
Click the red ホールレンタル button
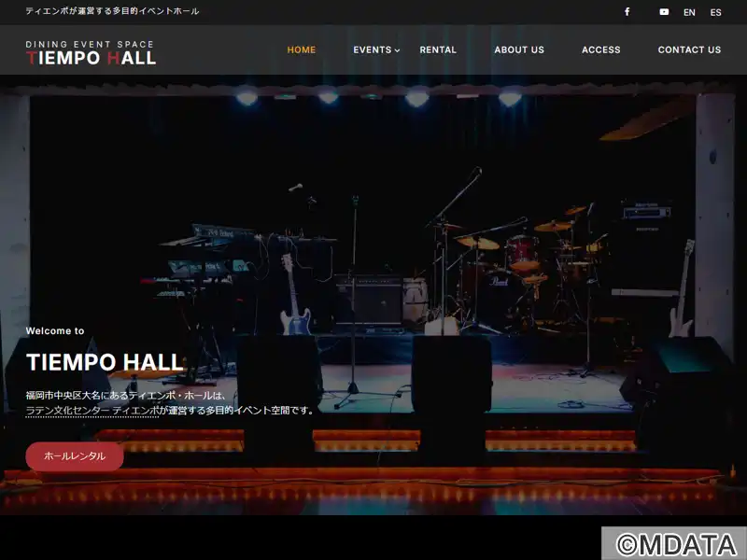[75, 456]
